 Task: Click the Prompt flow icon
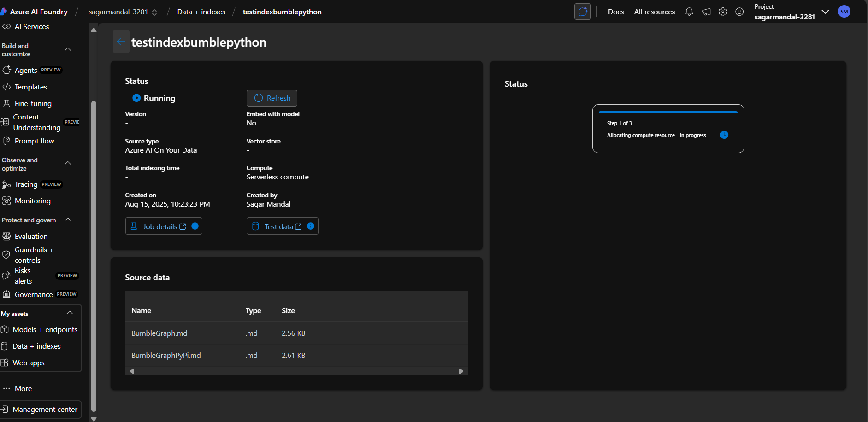[6, 141]
